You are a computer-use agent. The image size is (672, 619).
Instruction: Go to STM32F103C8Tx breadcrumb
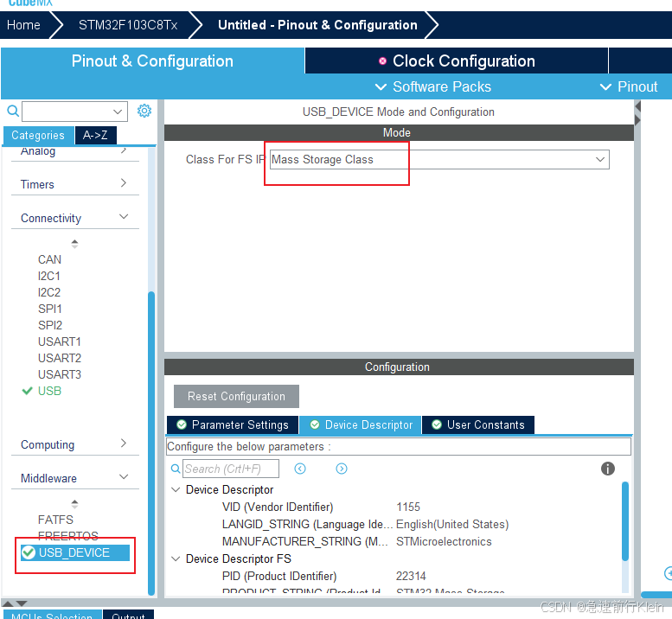tap(128, 25)
